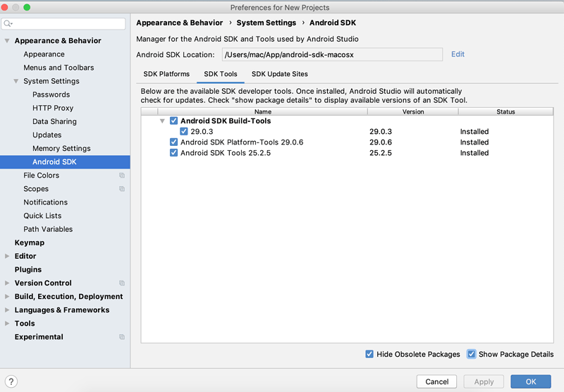Screen dimensions: 564x392
Task: Click the copy icon next to Scopes
Action: point(122,189)
